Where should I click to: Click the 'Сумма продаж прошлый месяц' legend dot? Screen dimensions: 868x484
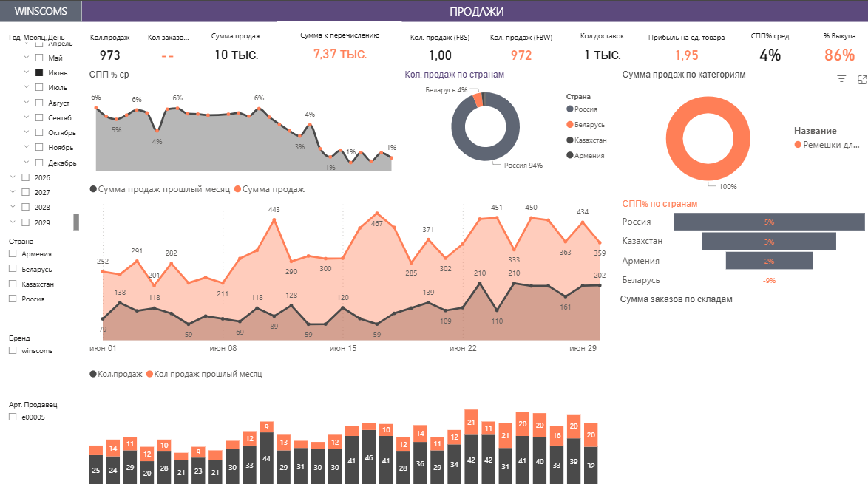click(x=93, y=189)
